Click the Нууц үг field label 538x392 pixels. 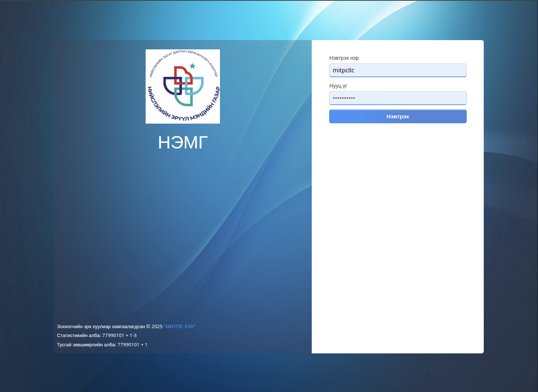pos(338,86)
